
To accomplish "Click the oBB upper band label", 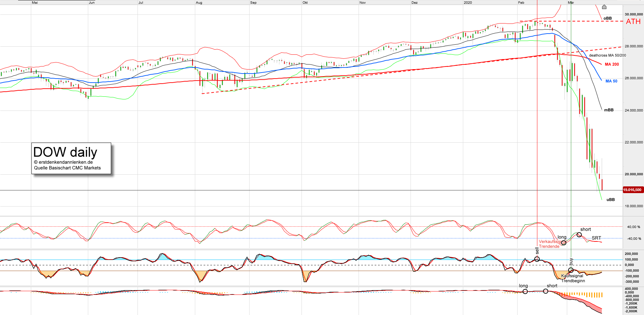I will pyautogui.click(x=607, y=18).
